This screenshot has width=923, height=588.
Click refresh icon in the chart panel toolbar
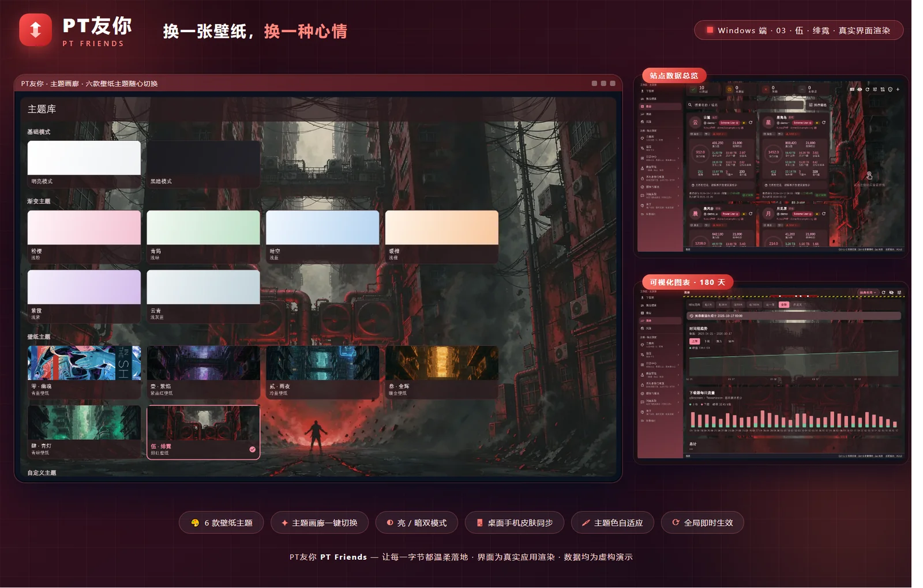click(883, 292)
